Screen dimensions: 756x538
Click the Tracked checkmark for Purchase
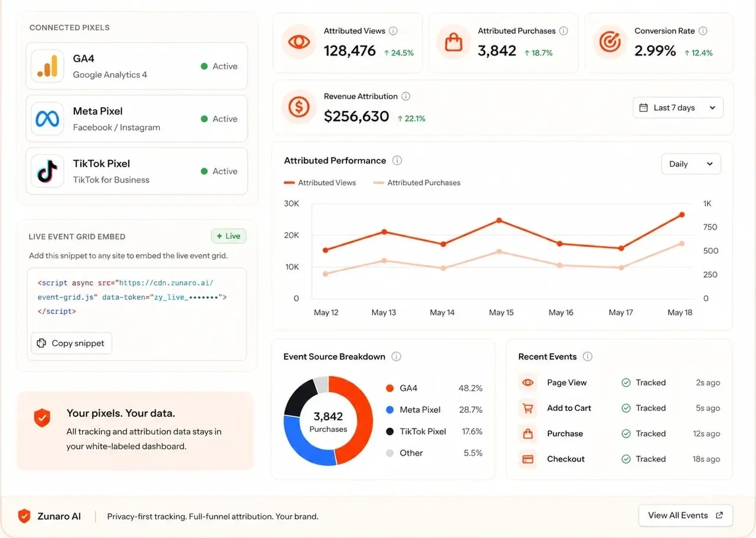pos(626,433)
